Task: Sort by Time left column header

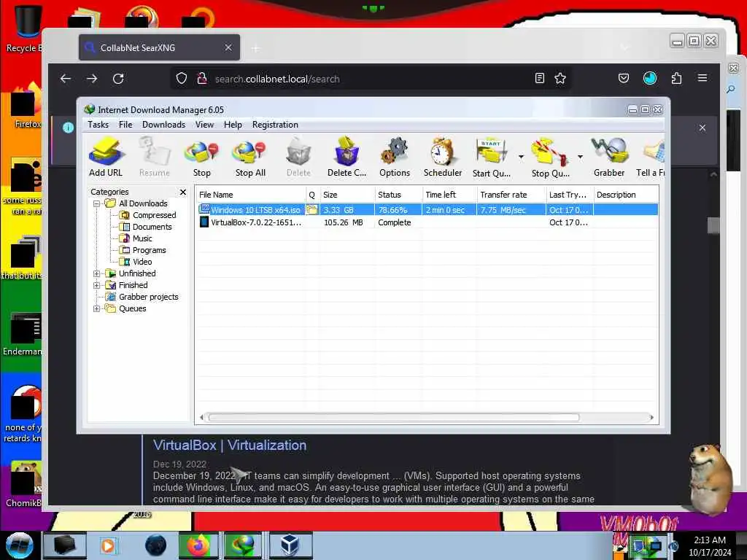Action: [x=449, y=195]
